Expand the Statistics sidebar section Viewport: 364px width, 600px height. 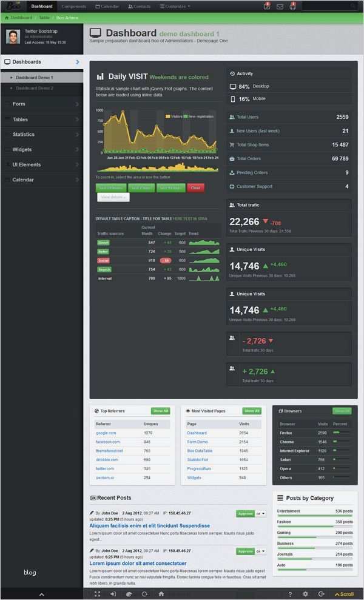42,134
